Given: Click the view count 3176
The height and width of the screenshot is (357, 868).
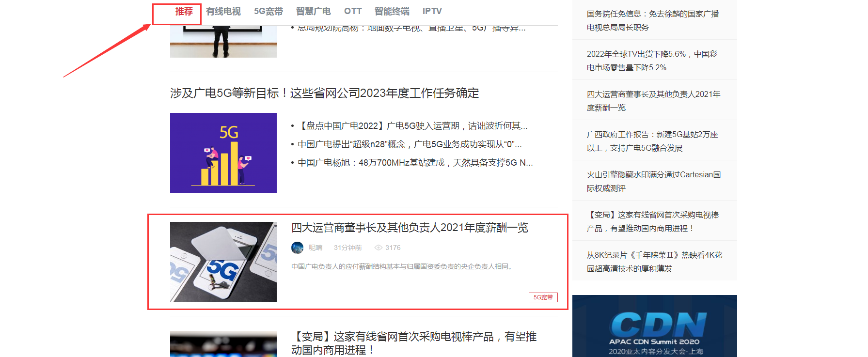Looking at the screenshot, I should [393, 248].
